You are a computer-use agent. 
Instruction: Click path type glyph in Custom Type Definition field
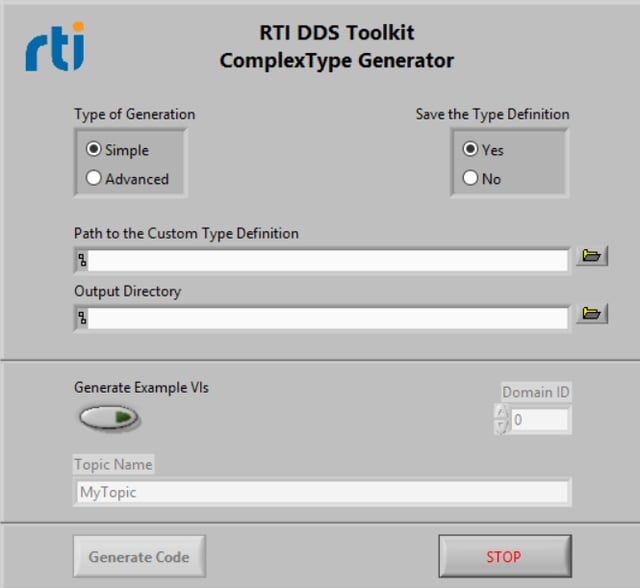82,260
